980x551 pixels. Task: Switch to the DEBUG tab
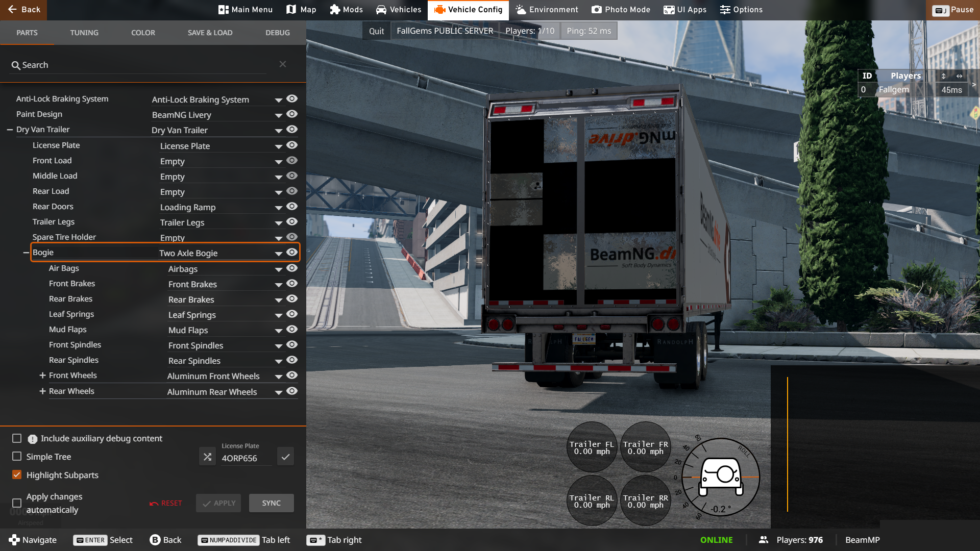(278, 33)
